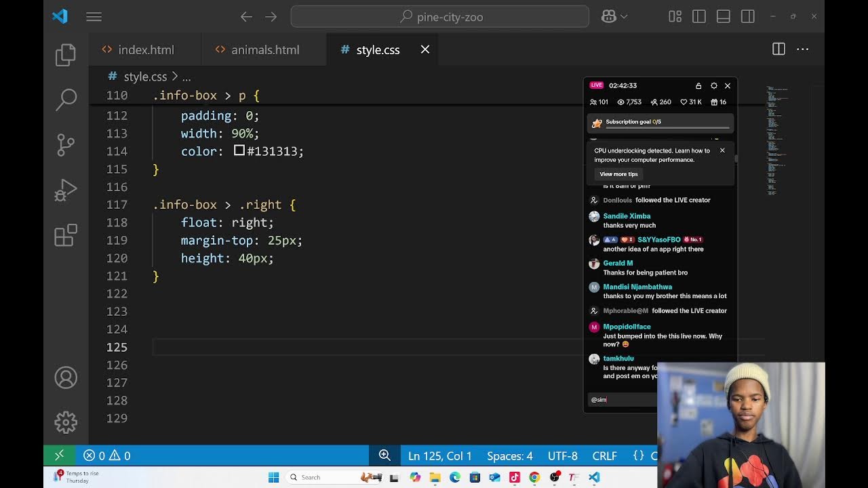Open the Source Control view
This screenshot has width=868, height=488.
[66, 144]
